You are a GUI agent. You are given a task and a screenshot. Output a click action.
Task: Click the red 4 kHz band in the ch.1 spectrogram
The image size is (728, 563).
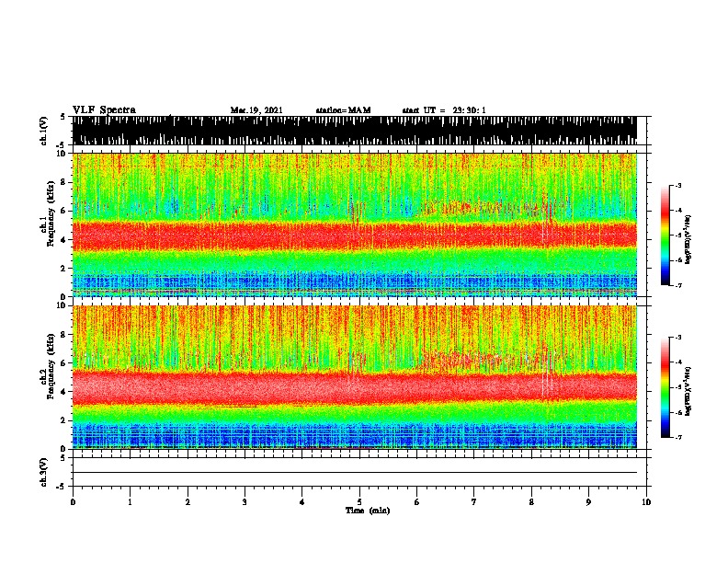coord(355,236)
